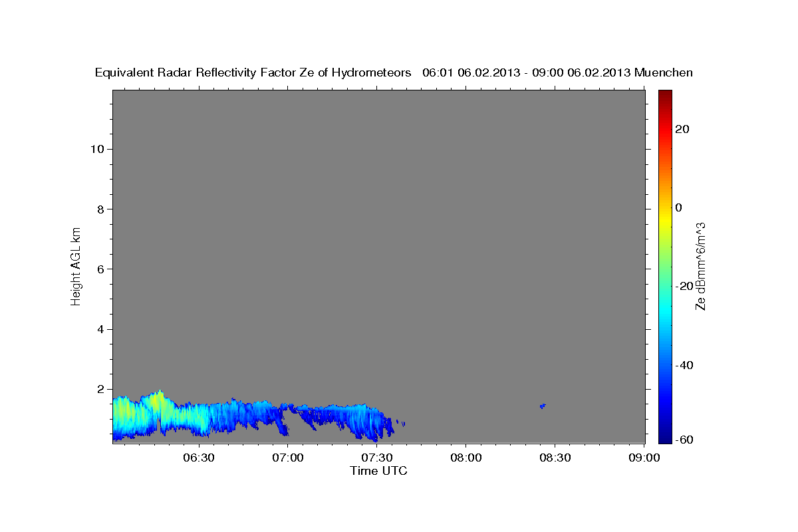The height and width of the screenshot is (532, 798).
Task: Click the colorbar label '-20'
Action: (x=686, y=286)
